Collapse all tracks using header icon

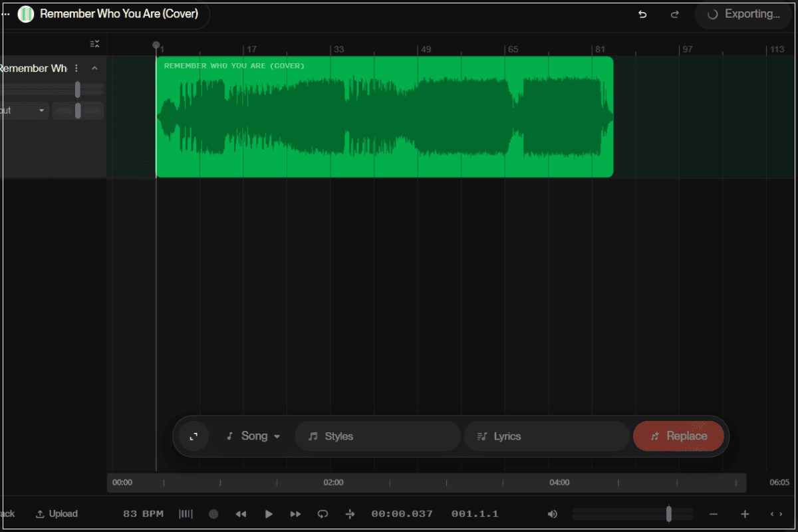(x=94, y=44)
